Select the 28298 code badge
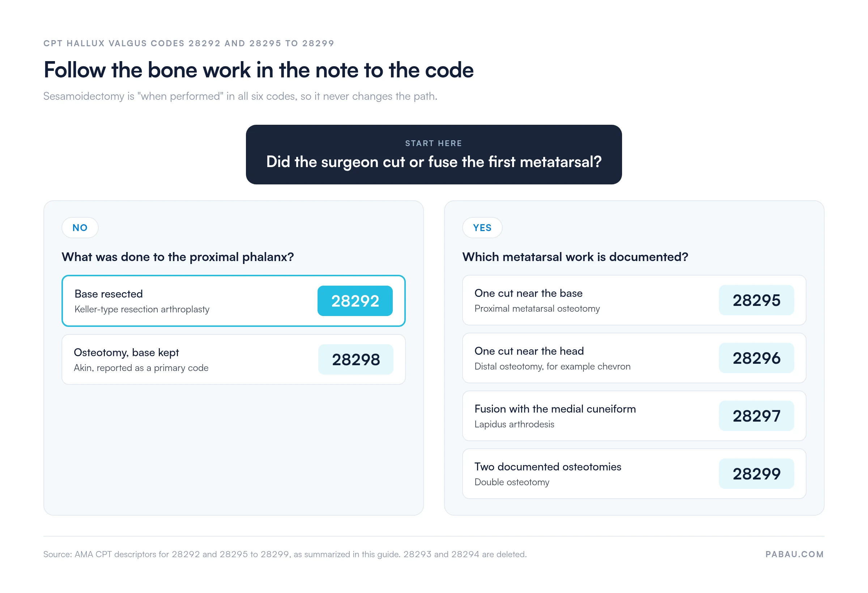 tap(356, 359)
